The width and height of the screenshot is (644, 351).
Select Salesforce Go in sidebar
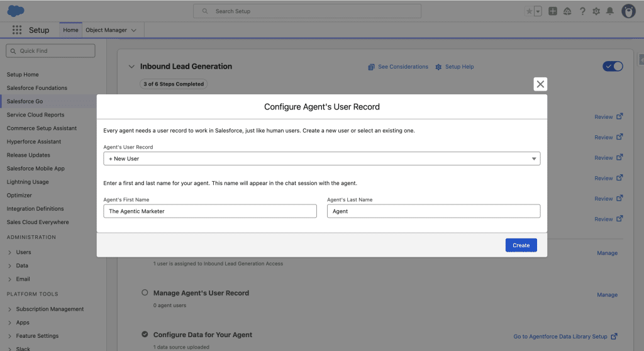(25, 101)
